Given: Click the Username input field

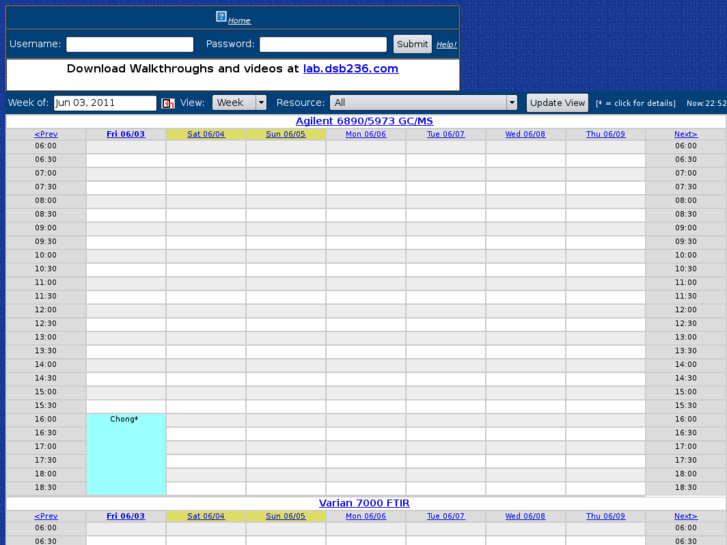Looking at the screenshot, I should click(130, 44).
